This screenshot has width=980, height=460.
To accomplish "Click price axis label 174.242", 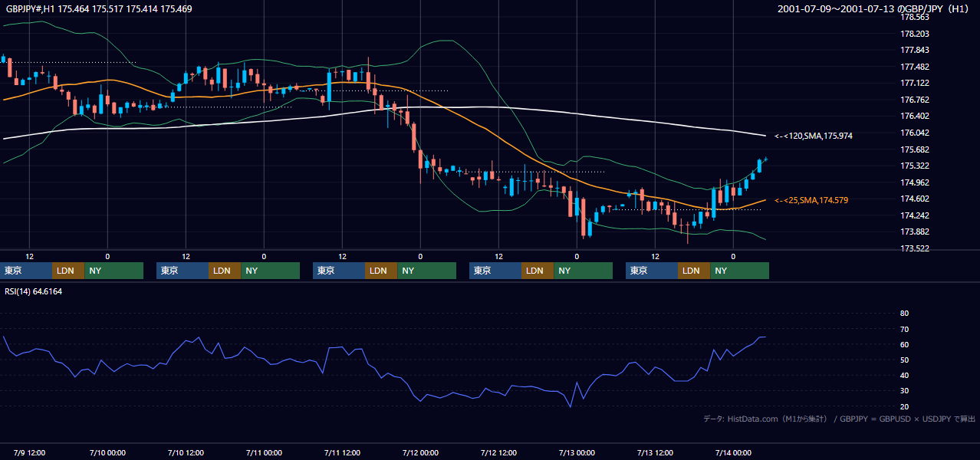I will click(915, 215).
